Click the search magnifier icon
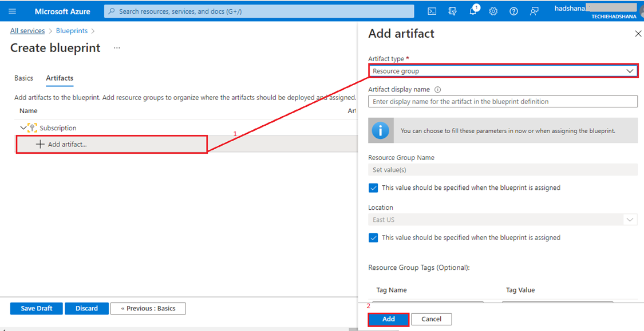644x331 pixels. (x=111, y=11)
